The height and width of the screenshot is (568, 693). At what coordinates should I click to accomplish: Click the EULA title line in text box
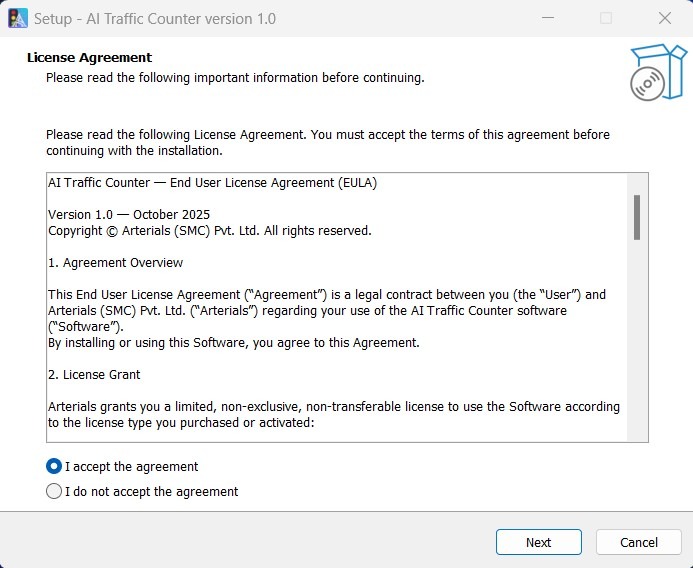[212, 183]
